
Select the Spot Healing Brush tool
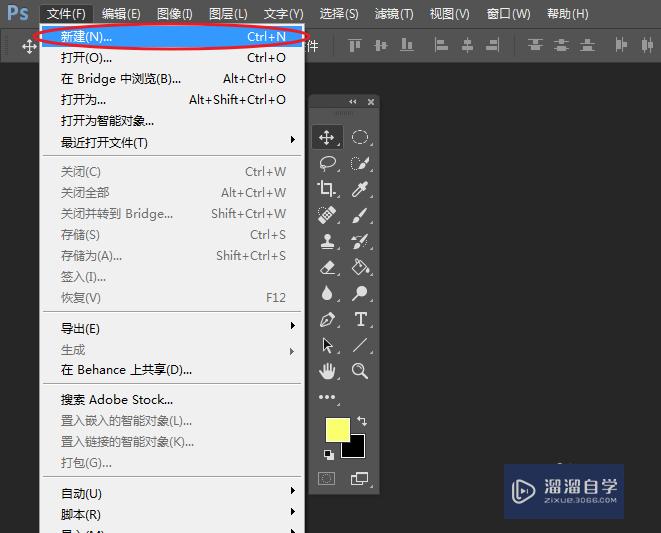(x=327, y=215)
